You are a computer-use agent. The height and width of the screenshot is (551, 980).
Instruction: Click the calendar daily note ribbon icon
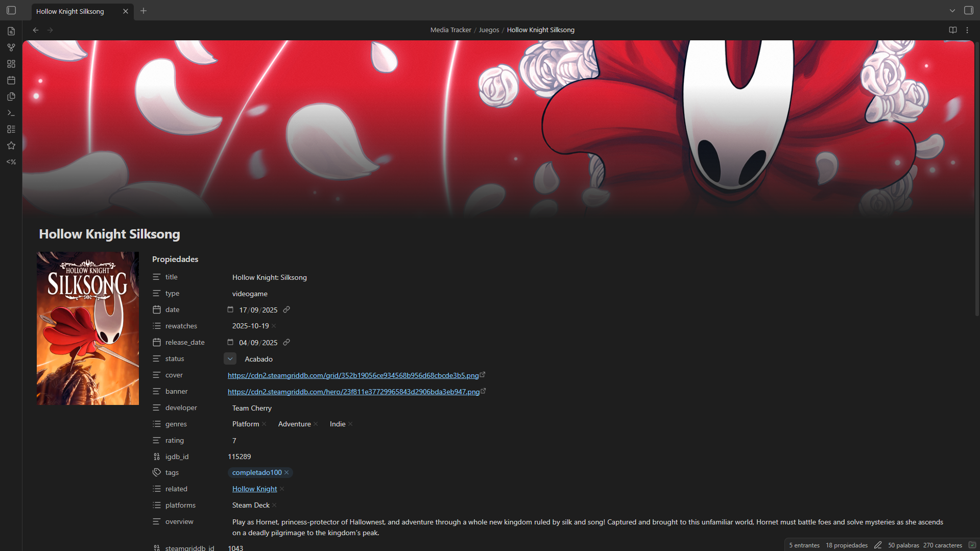11,80
